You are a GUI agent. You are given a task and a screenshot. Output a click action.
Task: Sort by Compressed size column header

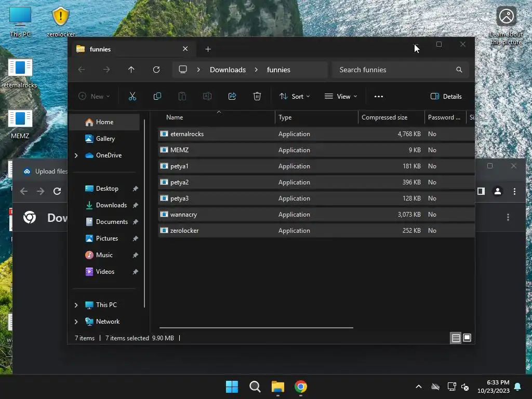click(x=391, y=117)
